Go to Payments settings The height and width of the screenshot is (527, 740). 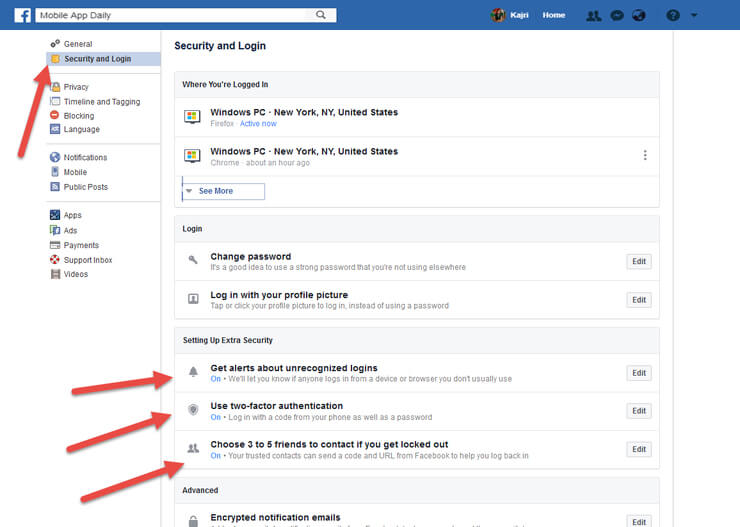pos(81,245)
